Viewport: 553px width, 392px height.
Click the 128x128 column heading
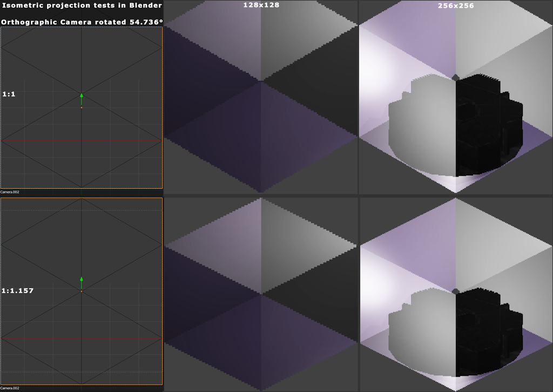click(x=261, y=5)
